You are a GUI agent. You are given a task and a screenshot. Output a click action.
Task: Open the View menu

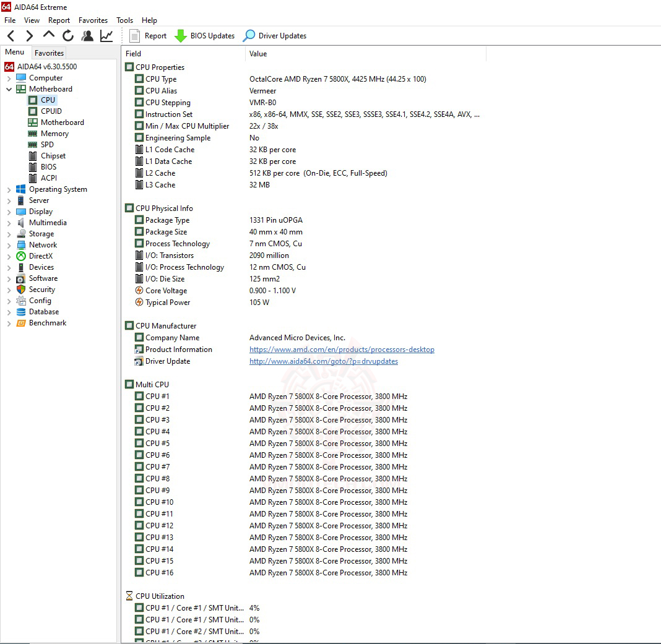point(32,20)
